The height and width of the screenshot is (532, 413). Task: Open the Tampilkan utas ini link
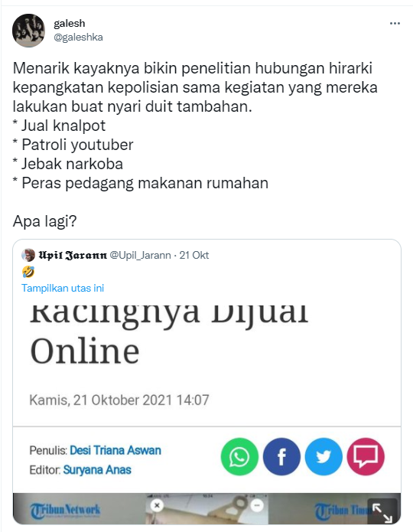[x=63, y=288]
